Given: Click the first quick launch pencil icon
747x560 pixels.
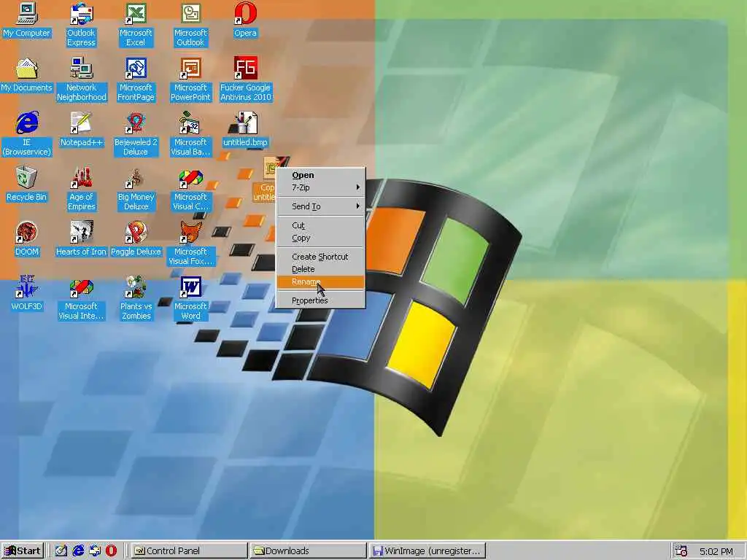Looking at the screenshot, I should tap(61, 551).
